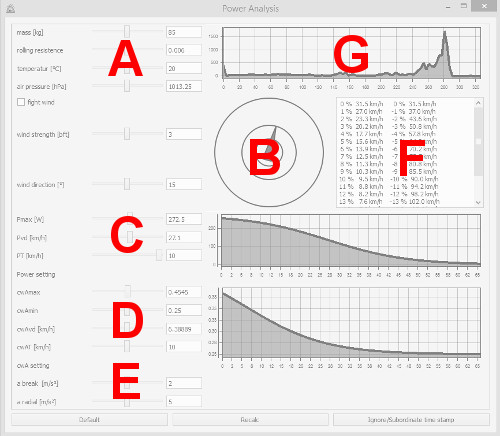Click the cwAmin value field
The image size is (500, 436).
[x=184, y=310]
